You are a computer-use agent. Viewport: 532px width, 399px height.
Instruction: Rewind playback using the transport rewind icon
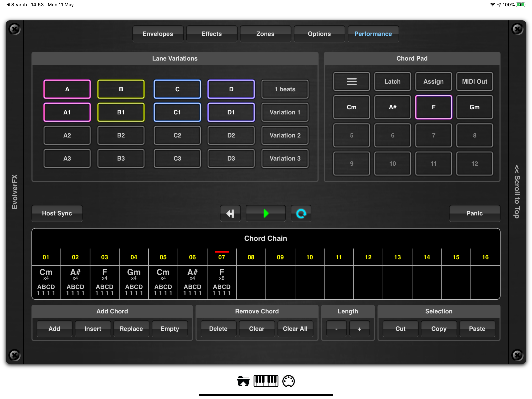coord(230,213)
